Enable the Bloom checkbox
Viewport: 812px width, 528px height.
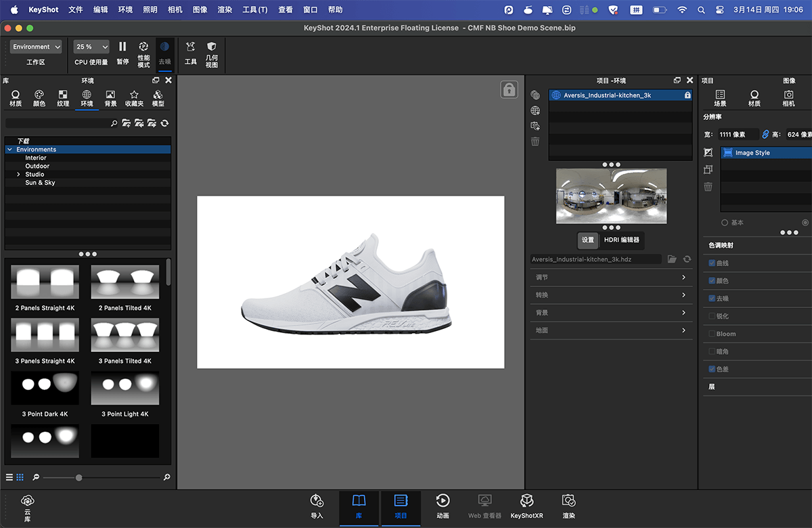click(712, 334)
